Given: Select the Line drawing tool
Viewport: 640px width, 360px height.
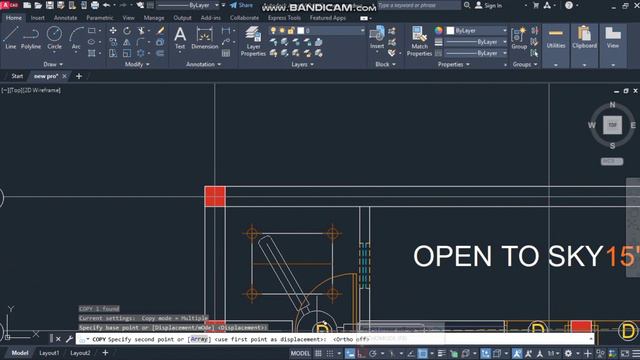Looking at the screenshot, I should pyautogui.click(x=11, y=38).
